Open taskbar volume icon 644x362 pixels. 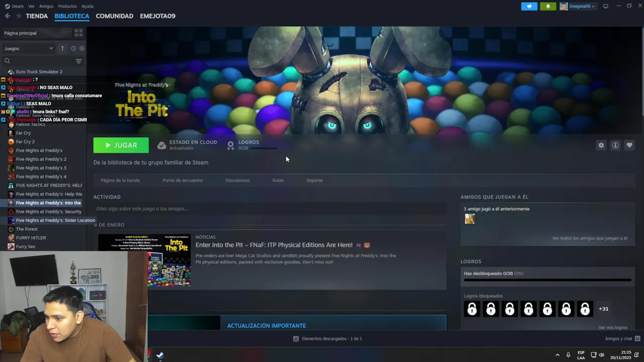(x=601, y=355)
